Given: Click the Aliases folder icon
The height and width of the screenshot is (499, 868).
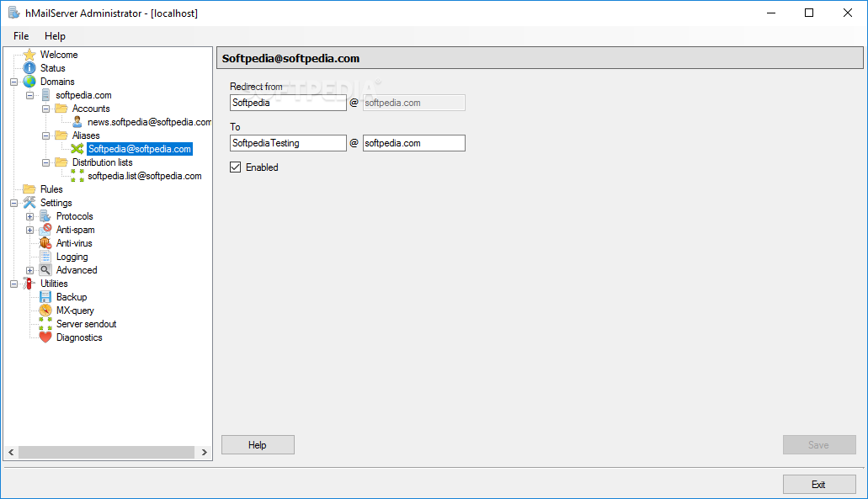Looking at the screenshot, I should [61, 135].
